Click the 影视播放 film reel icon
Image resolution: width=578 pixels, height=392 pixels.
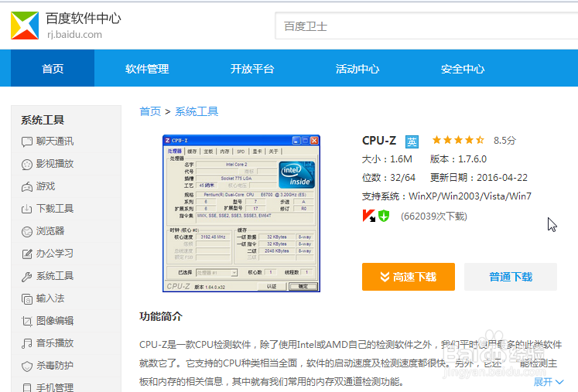coord(27,165)
